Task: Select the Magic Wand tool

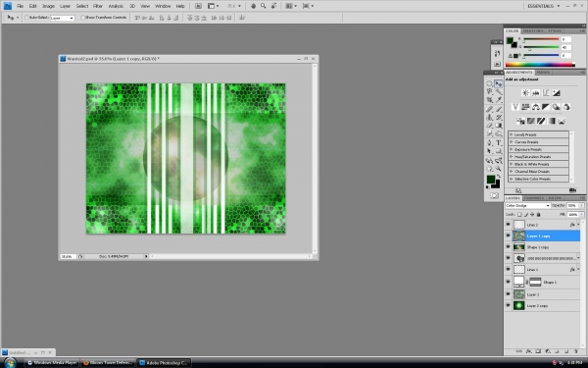Action: (x=499, y=91)
